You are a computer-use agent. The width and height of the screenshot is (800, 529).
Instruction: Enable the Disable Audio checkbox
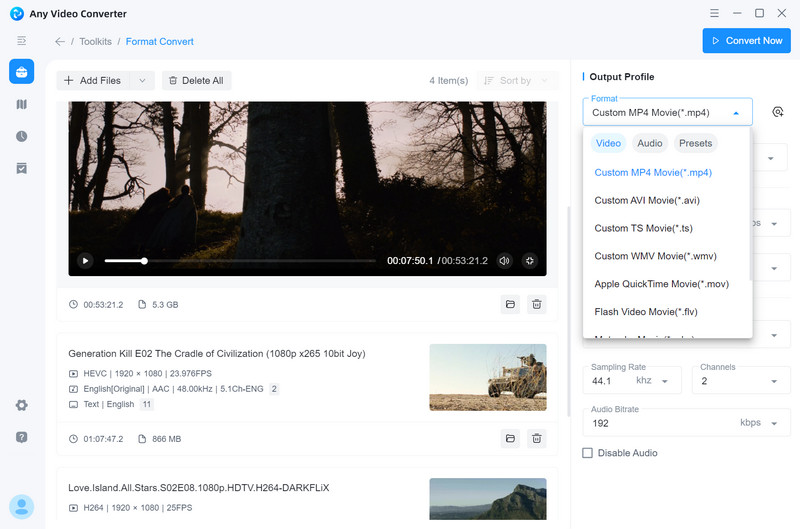point(588,453)
